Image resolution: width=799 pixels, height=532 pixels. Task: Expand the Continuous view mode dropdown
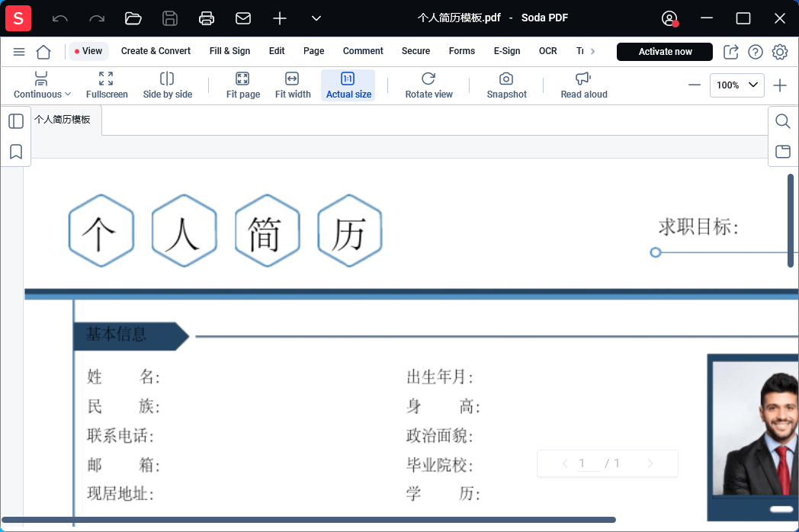[42, 85]
